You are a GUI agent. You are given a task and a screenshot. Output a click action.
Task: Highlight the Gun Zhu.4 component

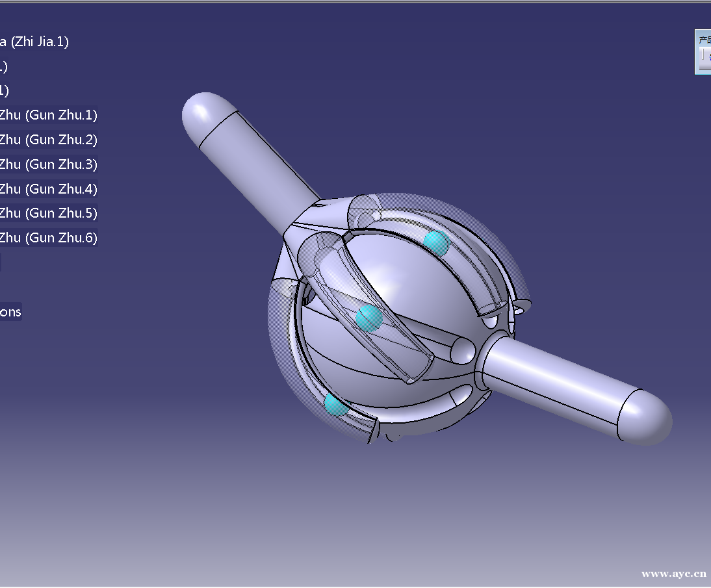48,189
